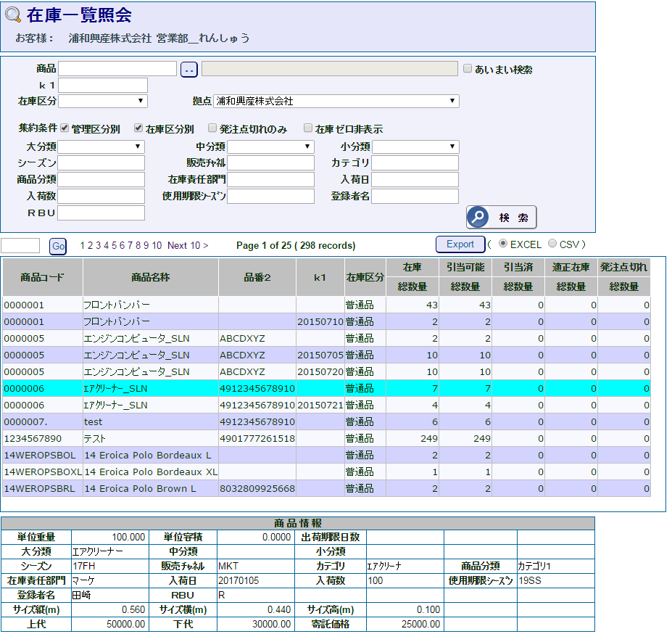
Task: Click the 商品分類 input field
Action: (101, 180)
